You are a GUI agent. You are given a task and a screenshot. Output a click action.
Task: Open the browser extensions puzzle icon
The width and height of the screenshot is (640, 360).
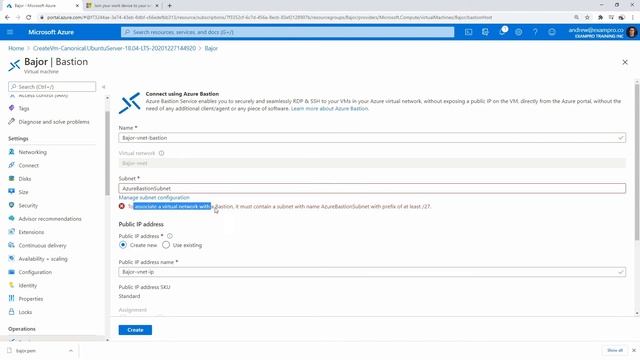click(x=600, y=17)
